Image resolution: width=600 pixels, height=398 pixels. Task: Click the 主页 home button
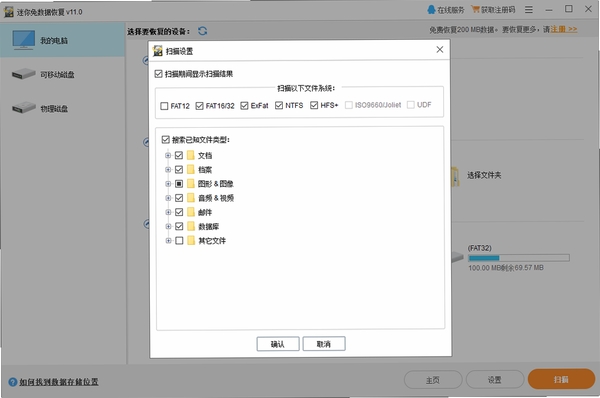click(433, 380)
